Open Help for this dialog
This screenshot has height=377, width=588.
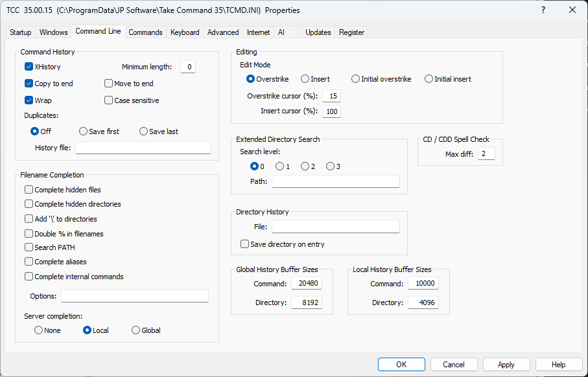pos(559,364)
